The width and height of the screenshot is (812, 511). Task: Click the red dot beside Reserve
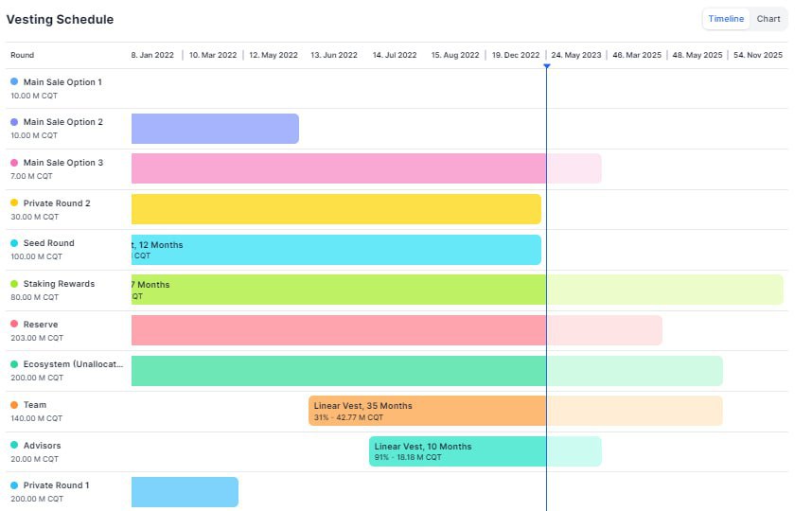pyautogui.click(x=14, y=325)
